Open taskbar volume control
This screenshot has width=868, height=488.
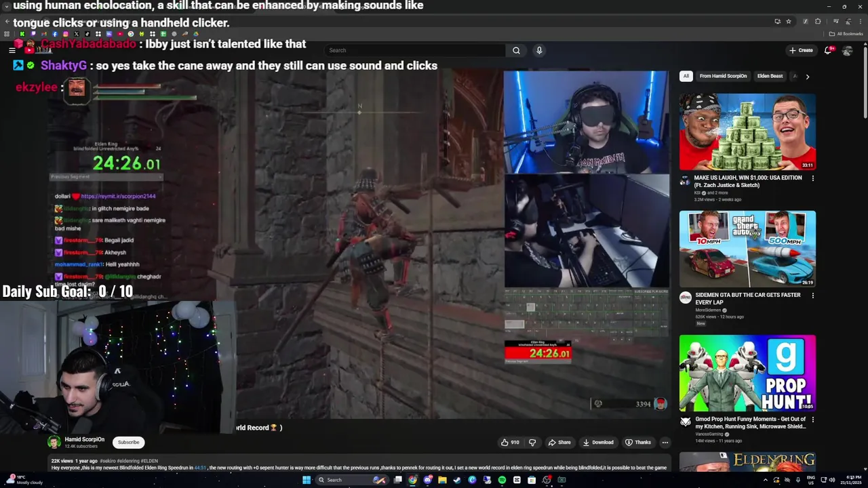833,480
